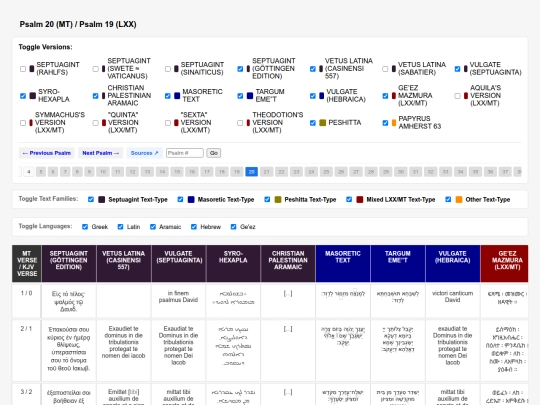Go to the Next Psalm
The width and height of the screenshot is (540, 405).
(x=101, y=153)
